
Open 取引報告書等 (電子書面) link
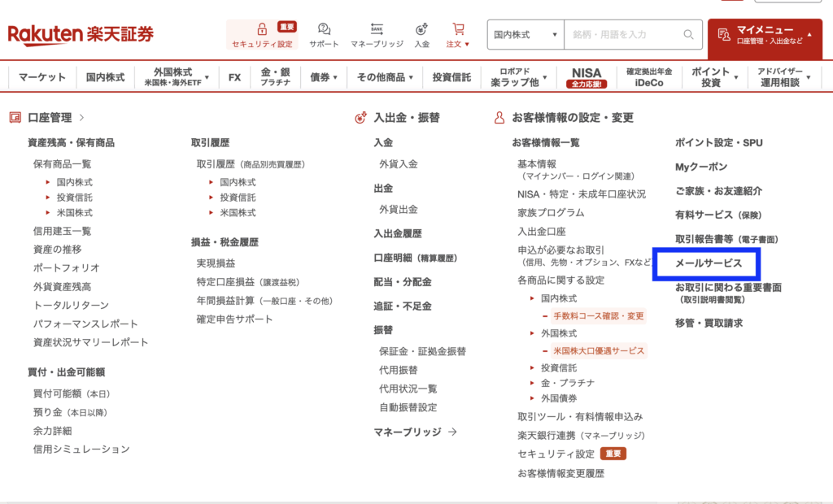(x=726, y=239)
